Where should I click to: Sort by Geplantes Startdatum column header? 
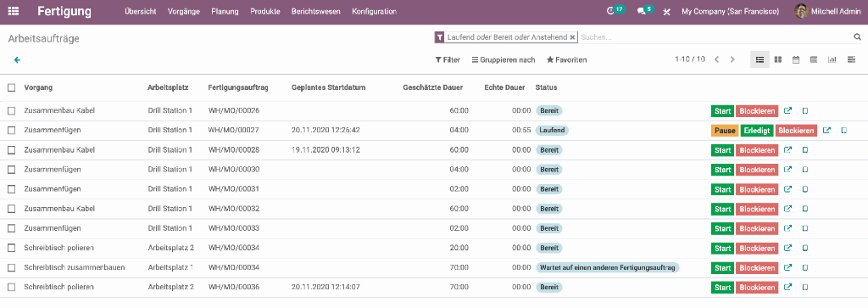coord(328,87)
